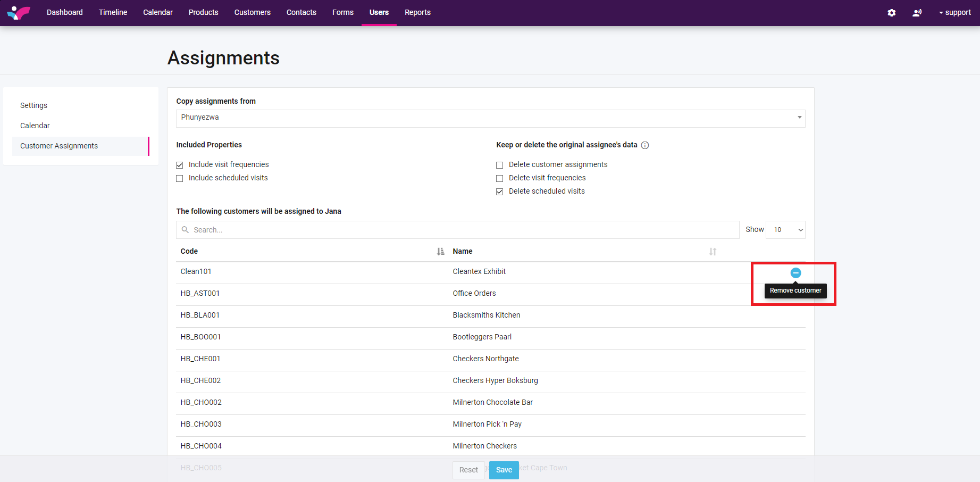The image size is (980, 482).
Task: Tick Delete visit frequencies checkbox
Action: [500, 178]
